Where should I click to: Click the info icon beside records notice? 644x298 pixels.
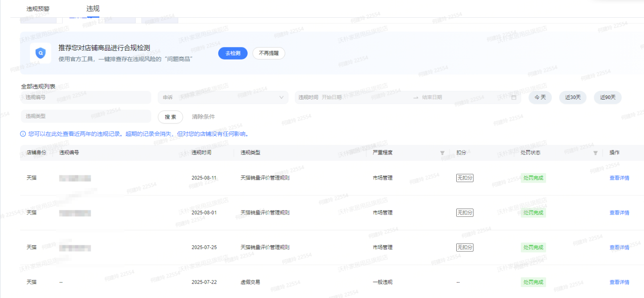pos(23,134)
